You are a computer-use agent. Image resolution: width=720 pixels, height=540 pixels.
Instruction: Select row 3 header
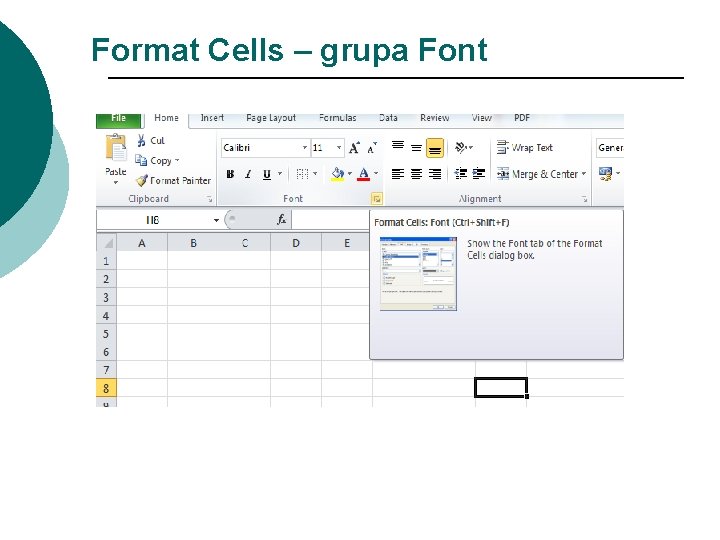coord(106,297)
